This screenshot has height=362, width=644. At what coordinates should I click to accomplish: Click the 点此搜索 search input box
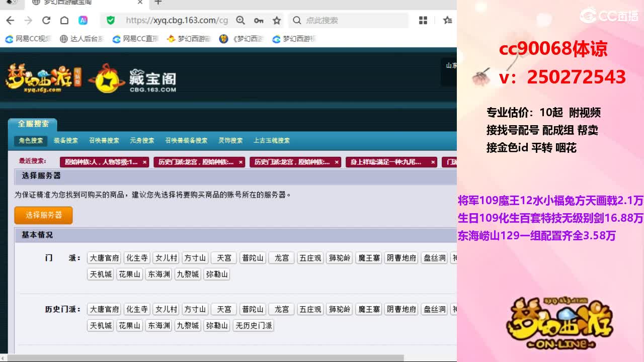point(352,20)
